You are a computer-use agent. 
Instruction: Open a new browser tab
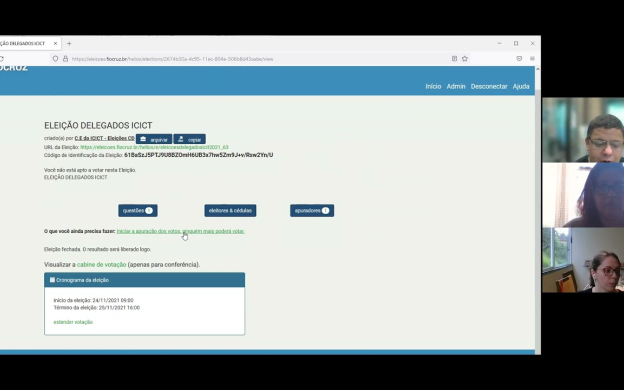(69, 43)
